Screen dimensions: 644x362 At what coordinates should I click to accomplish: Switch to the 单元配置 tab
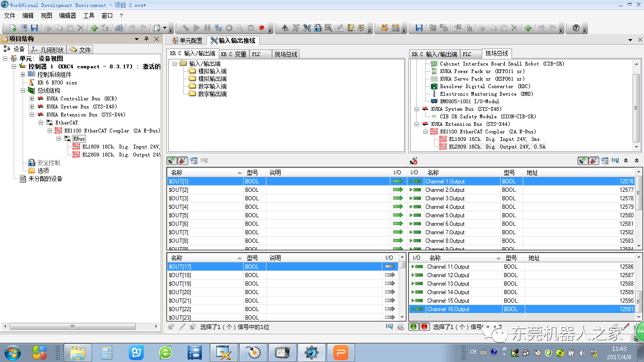tap(188, 41)
